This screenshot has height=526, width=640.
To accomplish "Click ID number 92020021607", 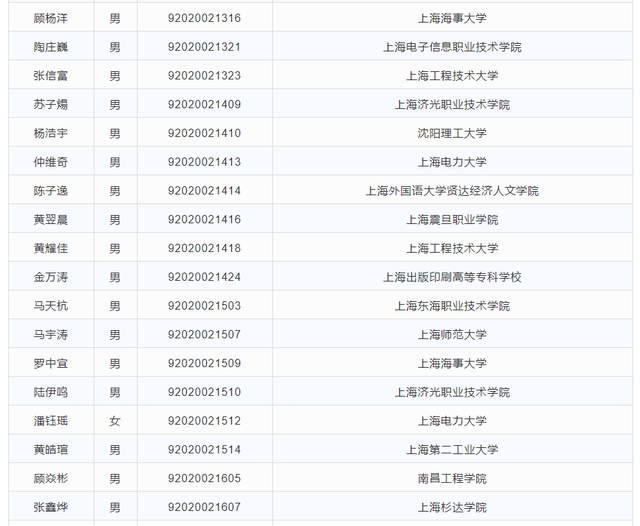I will pos(204,507).
